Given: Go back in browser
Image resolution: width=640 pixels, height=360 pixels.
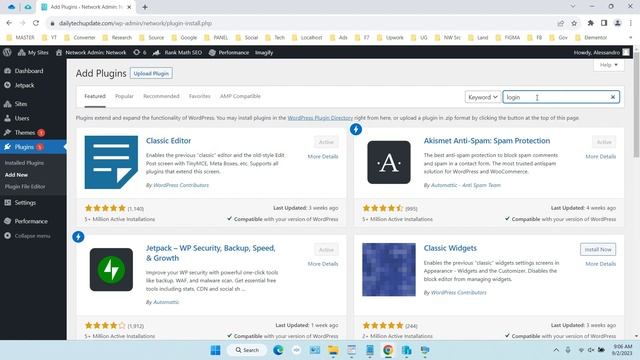Looking at the screenshot, I should pos(9,23).
